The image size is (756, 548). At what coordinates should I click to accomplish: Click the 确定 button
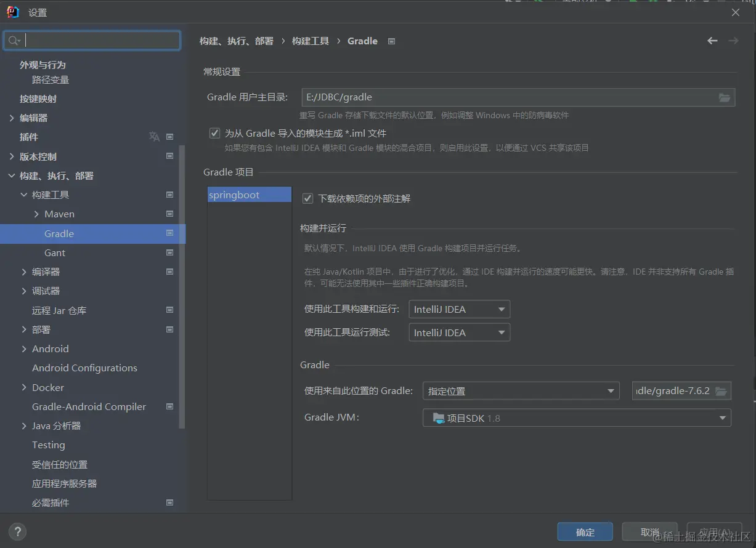[585, 532]
